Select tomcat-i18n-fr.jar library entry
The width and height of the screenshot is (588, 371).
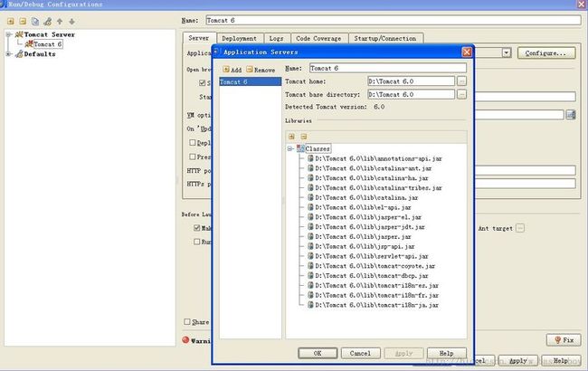[x=377, y=295]
